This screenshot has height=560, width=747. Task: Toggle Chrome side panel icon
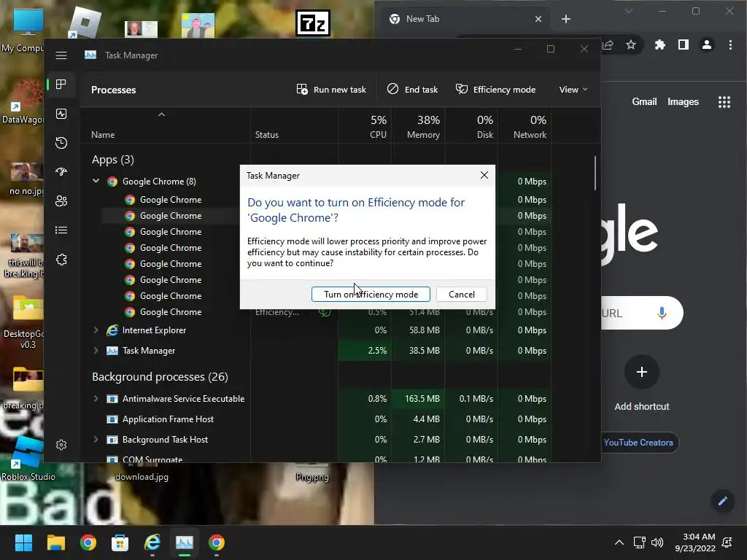[683, 44]
